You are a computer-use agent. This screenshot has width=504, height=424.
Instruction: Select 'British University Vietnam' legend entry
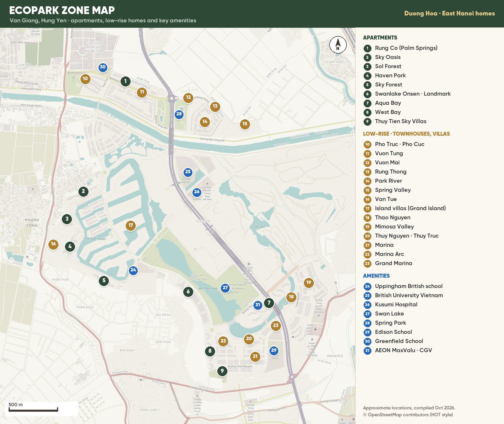[x=409, y=295]
